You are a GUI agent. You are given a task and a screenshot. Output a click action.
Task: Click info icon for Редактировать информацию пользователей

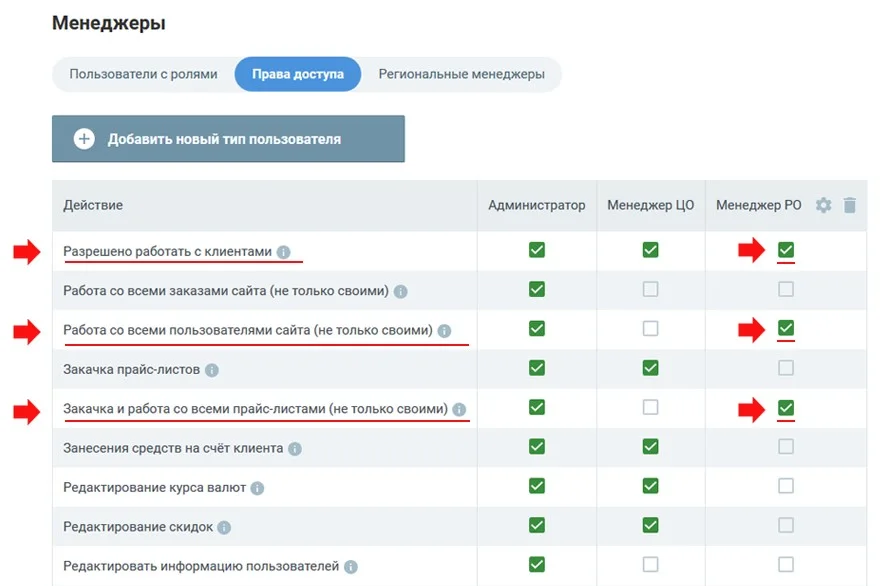[x=351, y=566]
